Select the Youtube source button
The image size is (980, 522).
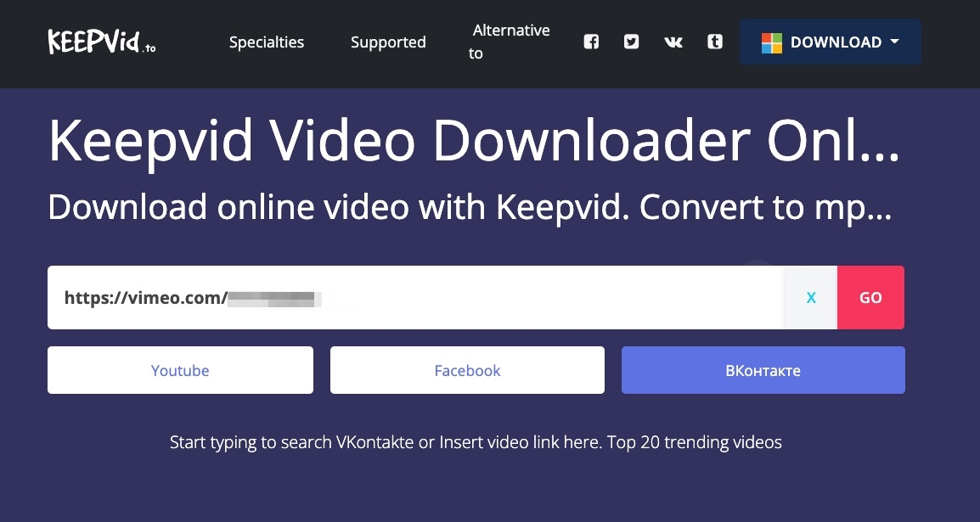[x=180, y=370]
